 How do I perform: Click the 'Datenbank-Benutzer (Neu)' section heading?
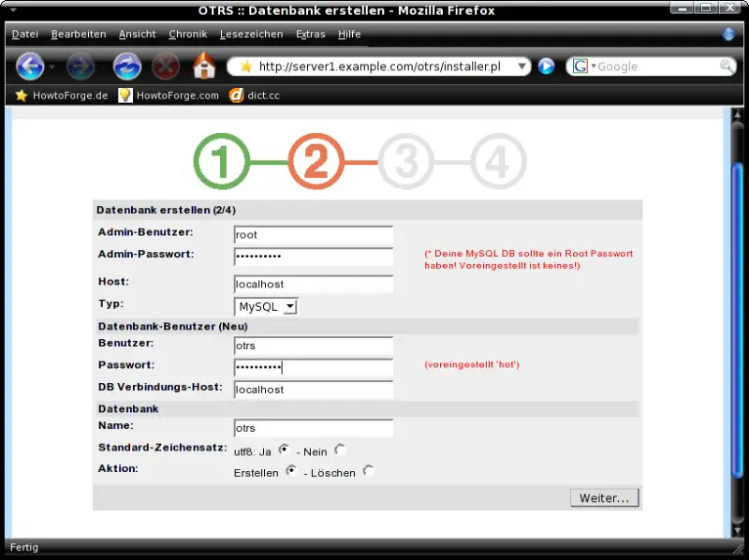pyautogui.click(x=173, y=326)
